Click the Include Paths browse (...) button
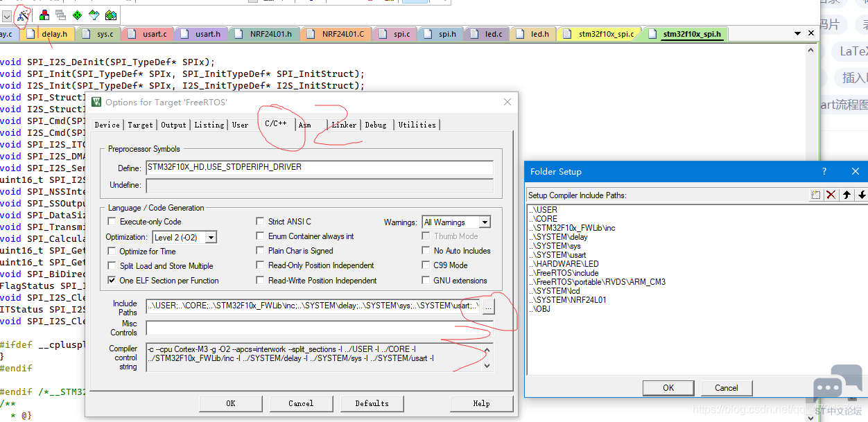This screenshot has width=868, height=422. pyautogui.click(x=489, y=306)
